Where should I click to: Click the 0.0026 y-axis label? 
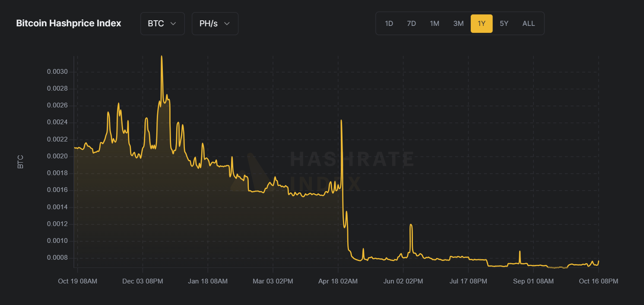point(57,105)
